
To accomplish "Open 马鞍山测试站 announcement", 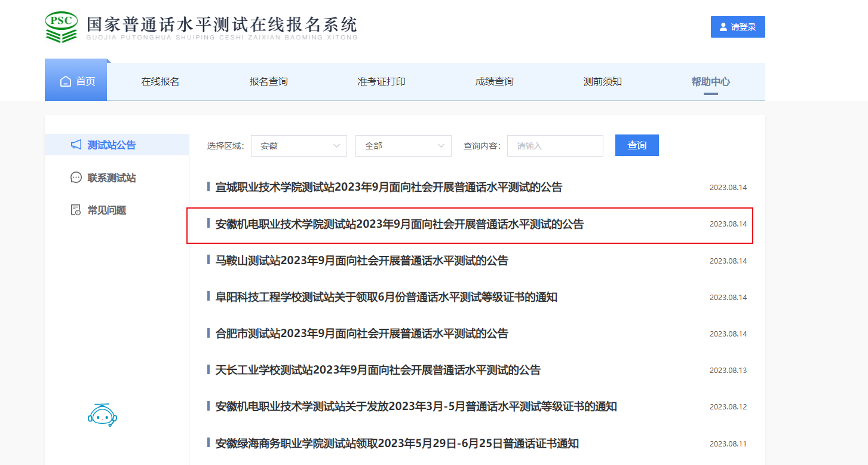I will pos(362,261).
